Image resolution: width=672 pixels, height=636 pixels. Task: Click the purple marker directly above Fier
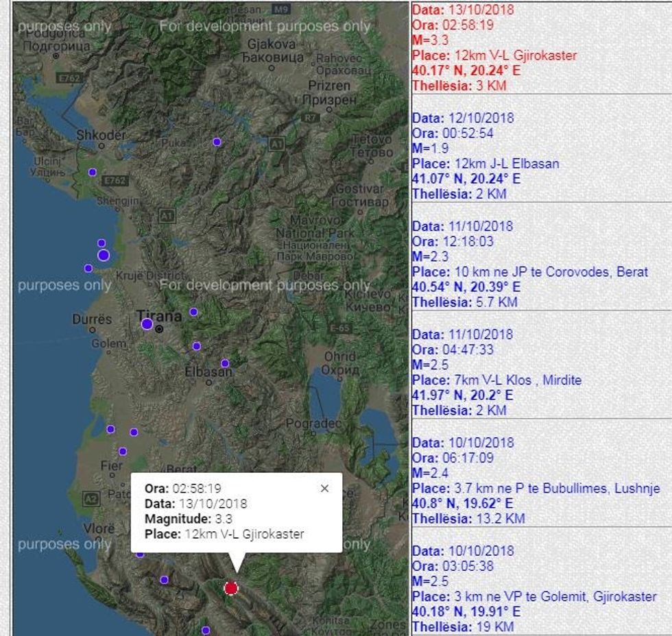tap(123, 452)
